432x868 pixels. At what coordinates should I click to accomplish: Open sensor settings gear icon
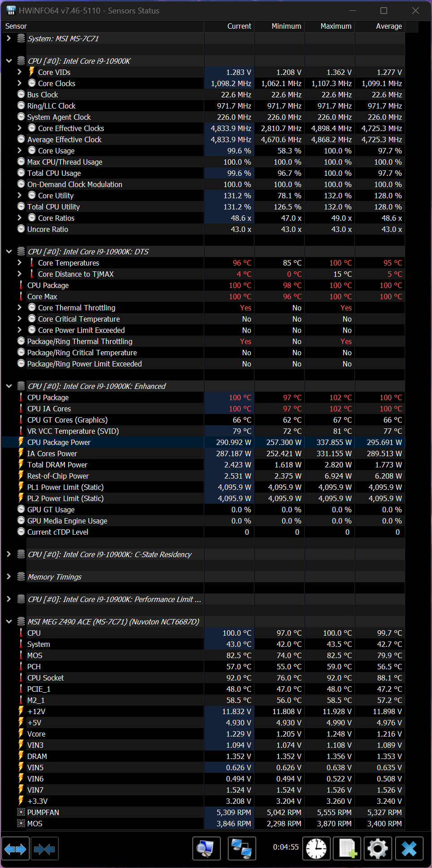click(x=378, y=848)
